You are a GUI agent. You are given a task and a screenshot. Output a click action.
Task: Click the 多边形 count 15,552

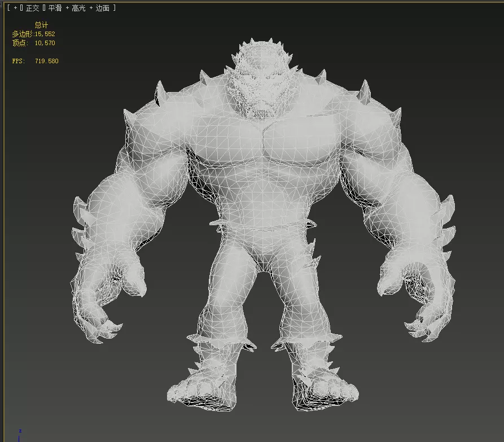tap(45, 34)
